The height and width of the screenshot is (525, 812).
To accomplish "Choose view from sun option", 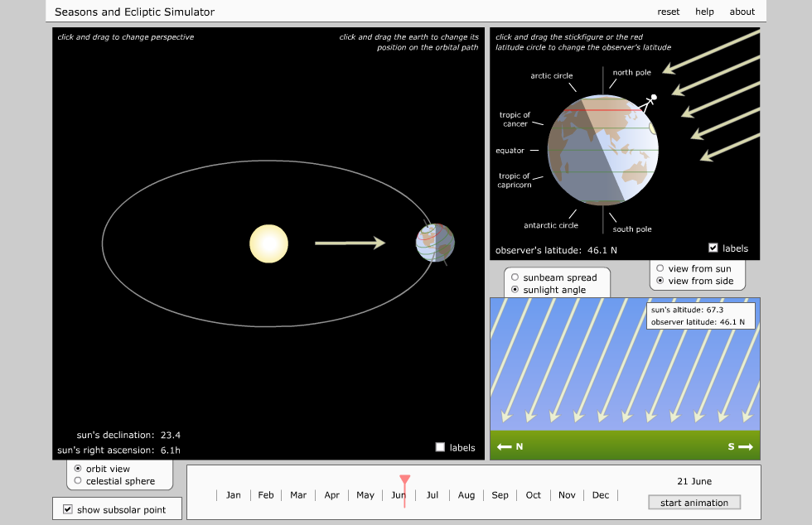I will click(x=660, y=268).
